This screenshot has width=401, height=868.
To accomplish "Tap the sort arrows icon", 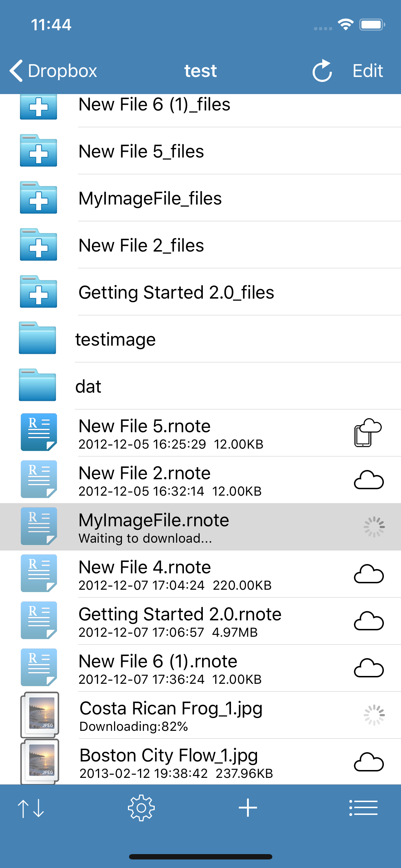I will pos(31,808).
